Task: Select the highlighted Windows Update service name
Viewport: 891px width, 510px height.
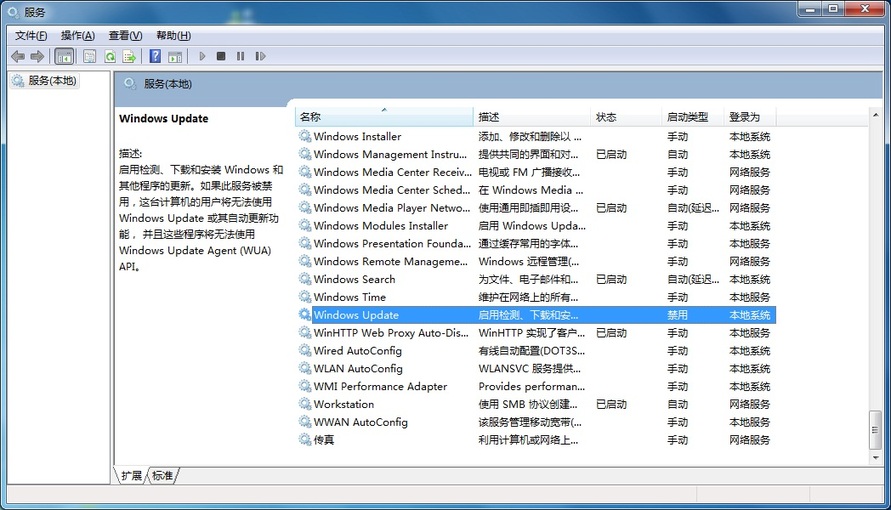Action: coord(356,315)
